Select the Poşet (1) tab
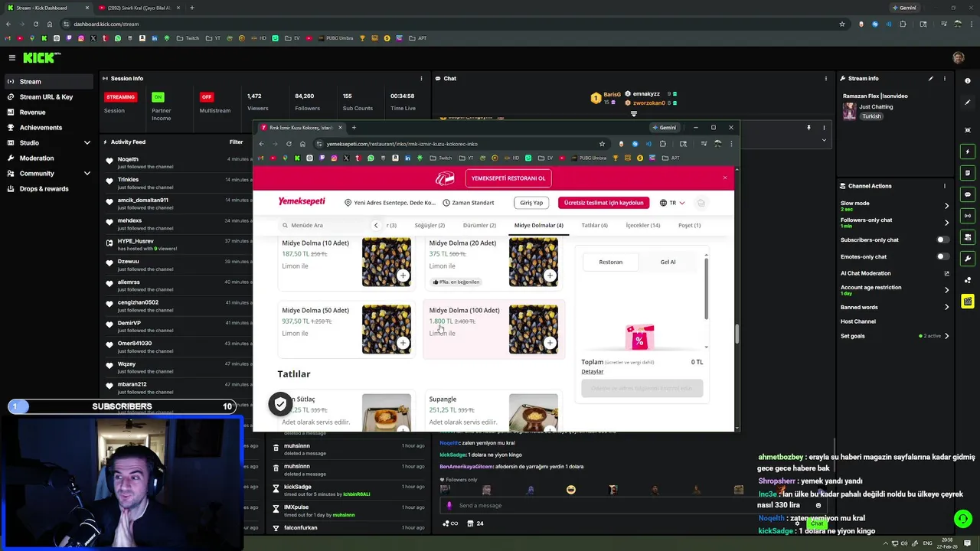 point(689,225)
